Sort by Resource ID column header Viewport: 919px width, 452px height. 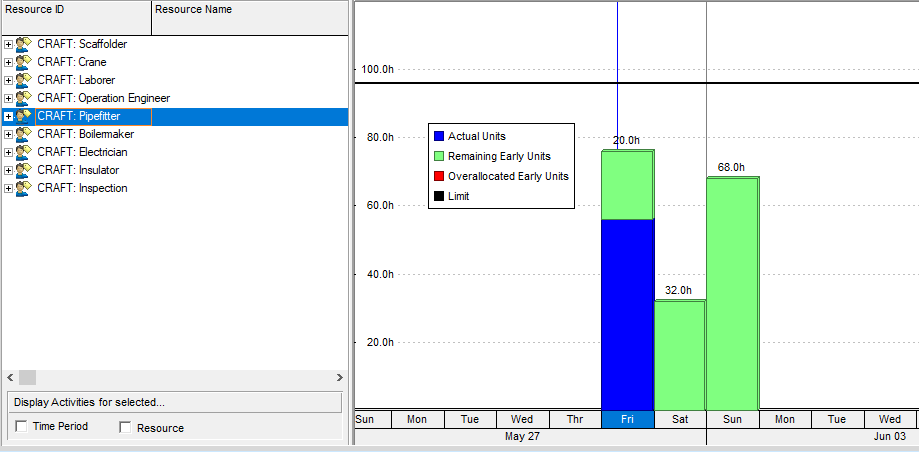pos(76,10)
